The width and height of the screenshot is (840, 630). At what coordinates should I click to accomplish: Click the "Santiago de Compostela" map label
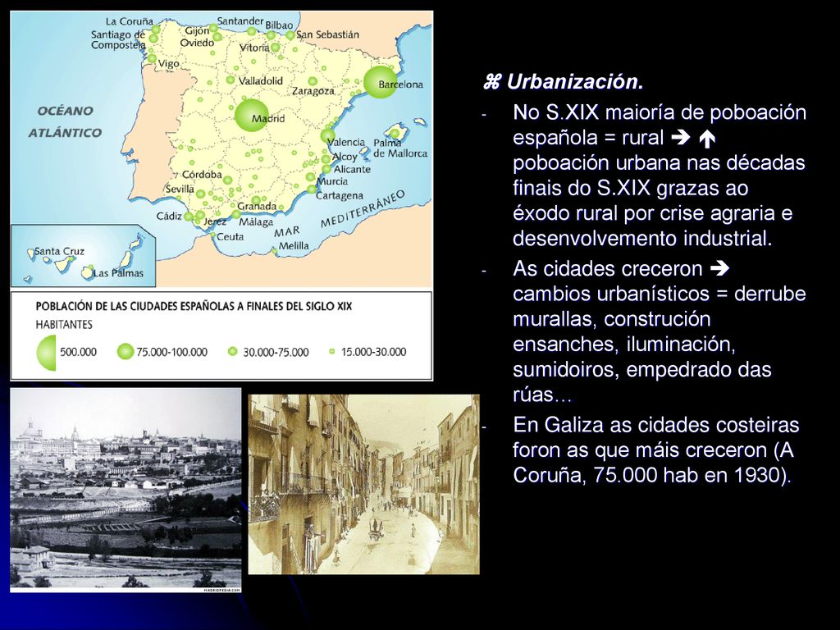click(118, 39)
